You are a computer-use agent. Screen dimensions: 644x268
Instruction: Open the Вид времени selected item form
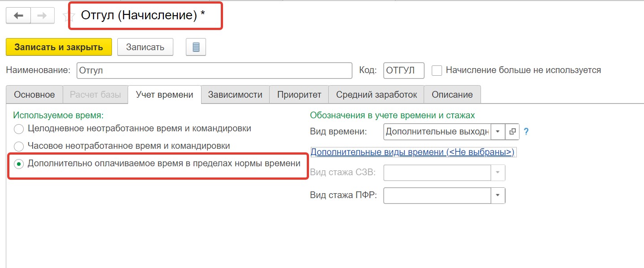coord(511,132)
